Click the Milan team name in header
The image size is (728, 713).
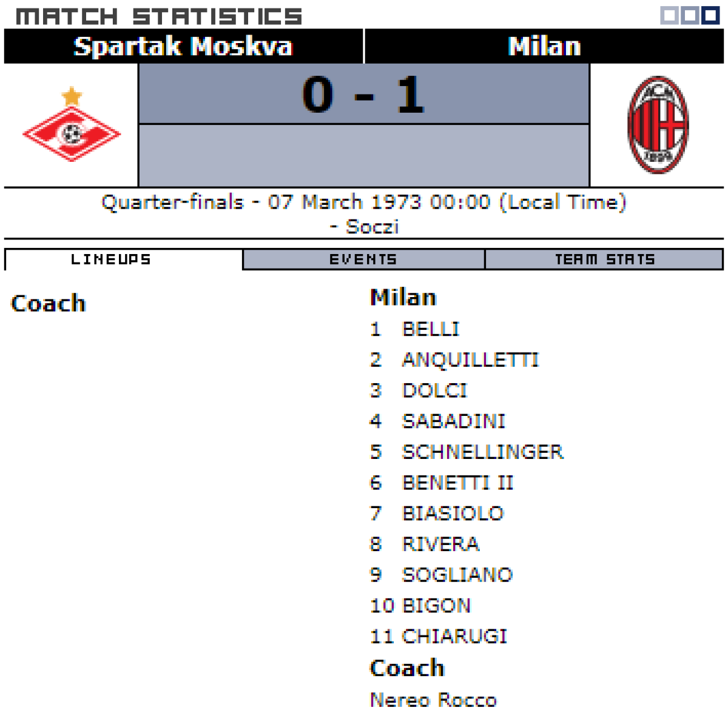coord(544,47)
